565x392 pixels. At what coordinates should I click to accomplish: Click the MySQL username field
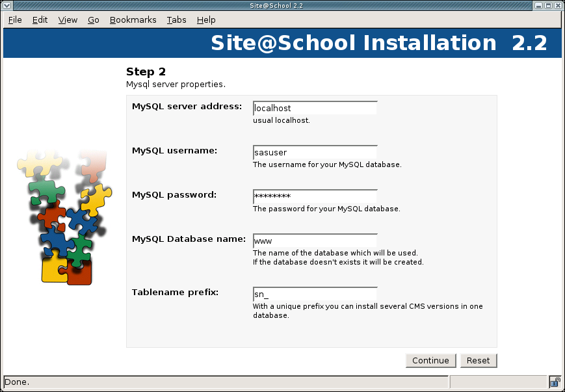[x=315, y=152]
